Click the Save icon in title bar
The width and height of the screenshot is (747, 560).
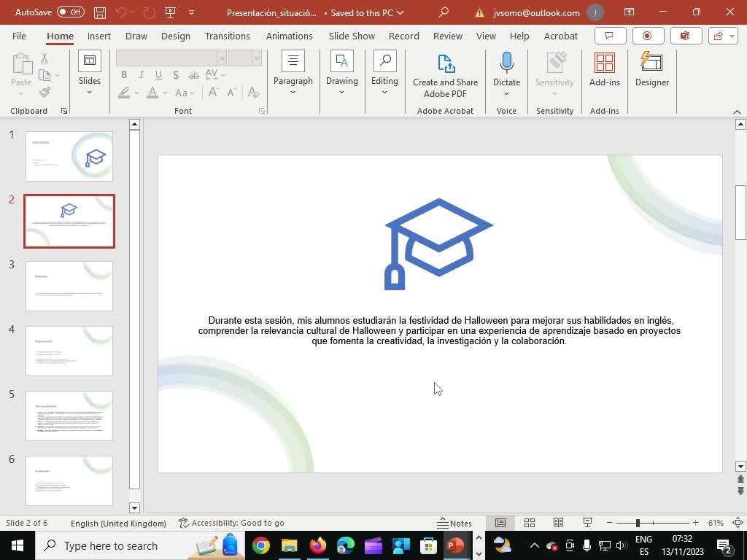(x=100, y=12)
